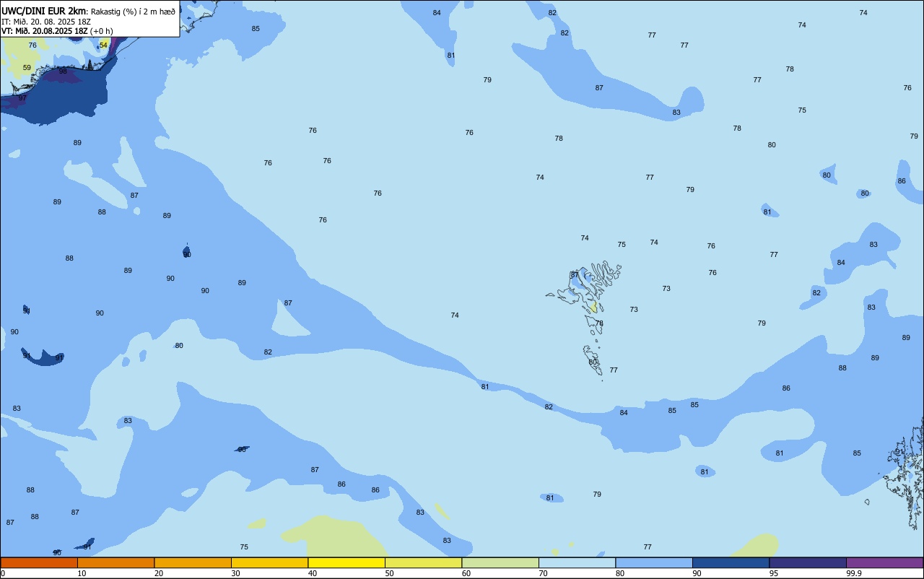The height and width of the screenshot is (579, 924).
Task: Select the humidity value "59" on the map
Action: [27, 68]
